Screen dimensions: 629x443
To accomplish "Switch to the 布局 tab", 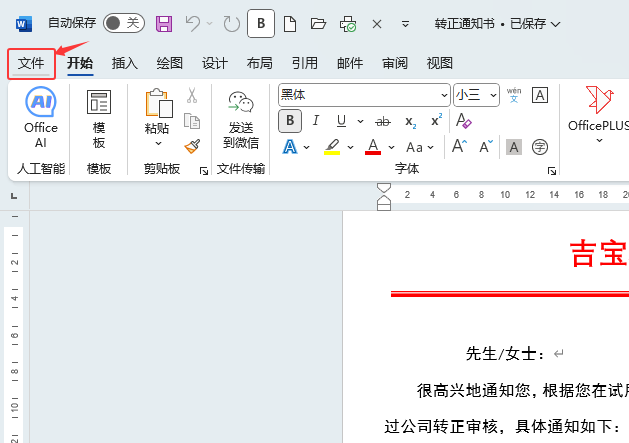I will pyautogui.click(x=260, y=63).
